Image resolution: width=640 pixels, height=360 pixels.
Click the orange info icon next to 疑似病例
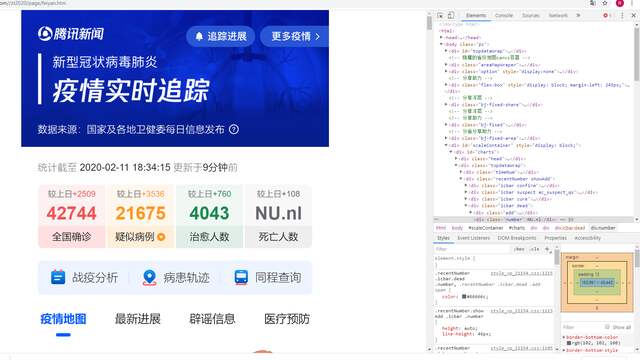tap(161, 237)
